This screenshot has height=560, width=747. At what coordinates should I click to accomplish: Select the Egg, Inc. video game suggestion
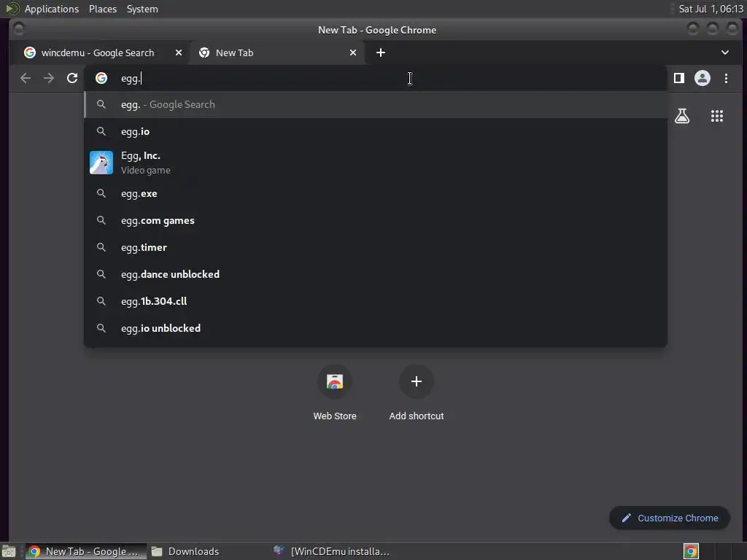coord(376,163)
